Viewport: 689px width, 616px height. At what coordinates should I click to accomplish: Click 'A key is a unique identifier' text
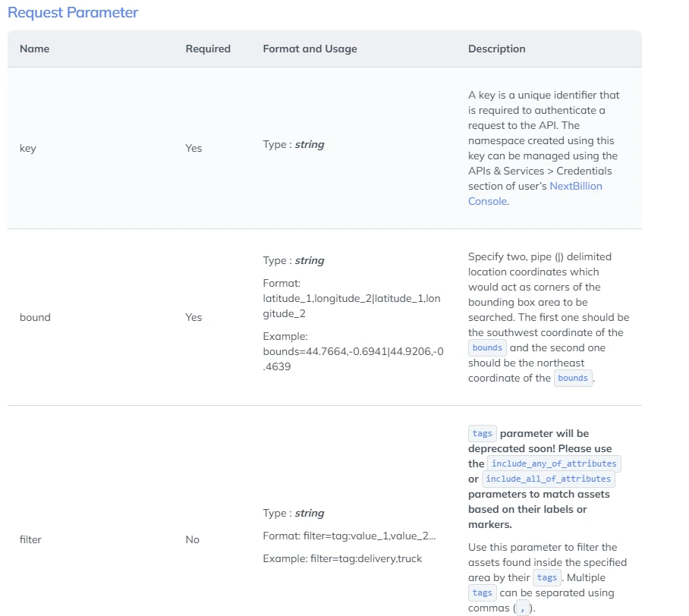pyautogui.click(x=532, y=96)
